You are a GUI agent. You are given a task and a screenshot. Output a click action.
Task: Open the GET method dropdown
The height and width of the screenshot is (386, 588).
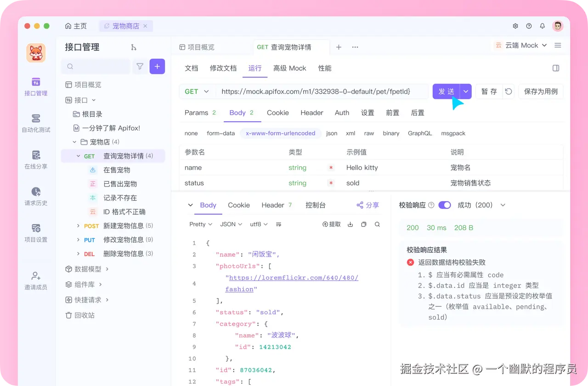[197, 91]
